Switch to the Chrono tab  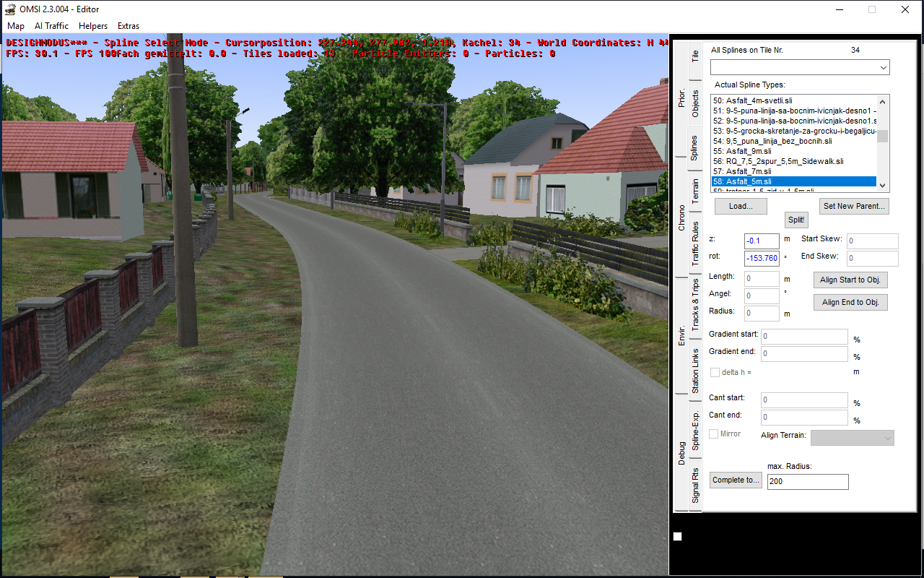(x=681, y=218)
